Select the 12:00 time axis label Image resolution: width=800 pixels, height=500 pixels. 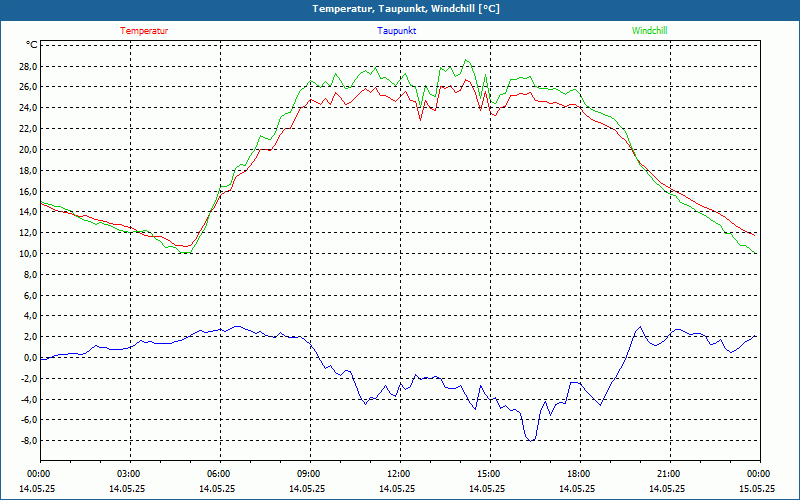398,474
